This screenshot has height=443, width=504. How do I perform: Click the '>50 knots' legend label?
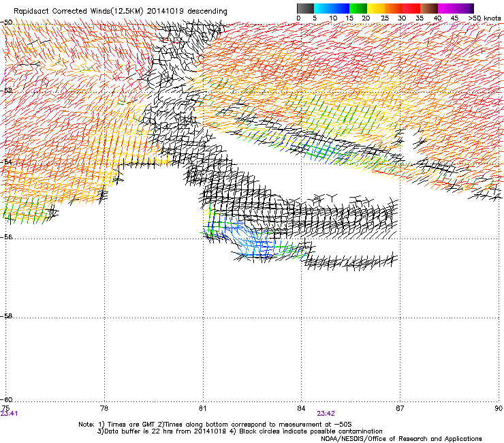(485, 18)
